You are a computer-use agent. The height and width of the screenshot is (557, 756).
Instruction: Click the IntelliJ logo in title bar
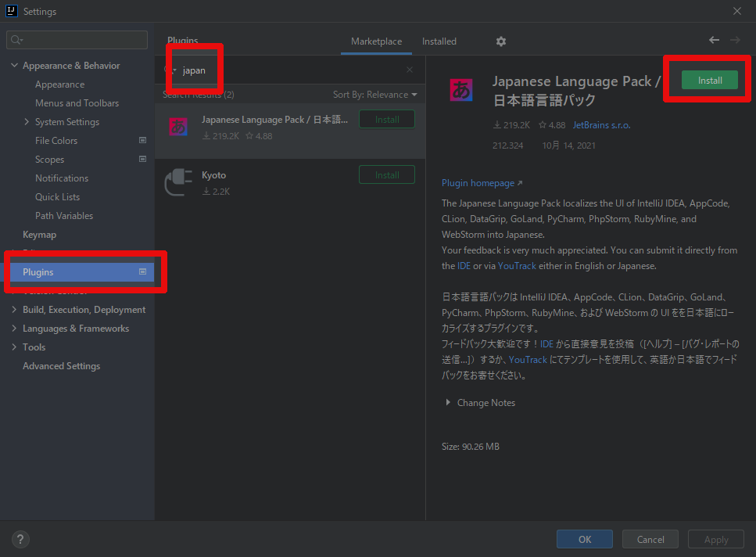point(11,11)
